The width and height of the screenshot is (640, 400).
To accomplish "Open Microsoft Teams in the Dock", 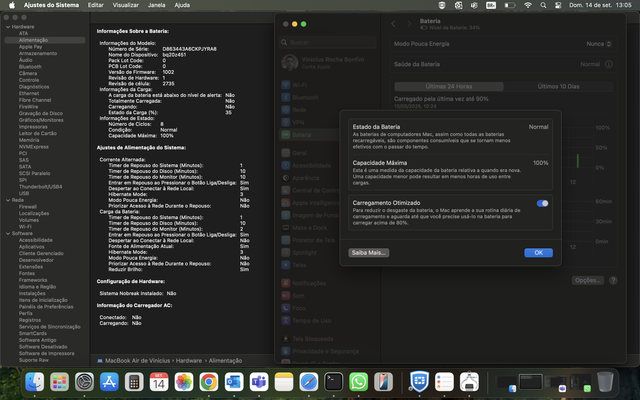I will (259, 382).
